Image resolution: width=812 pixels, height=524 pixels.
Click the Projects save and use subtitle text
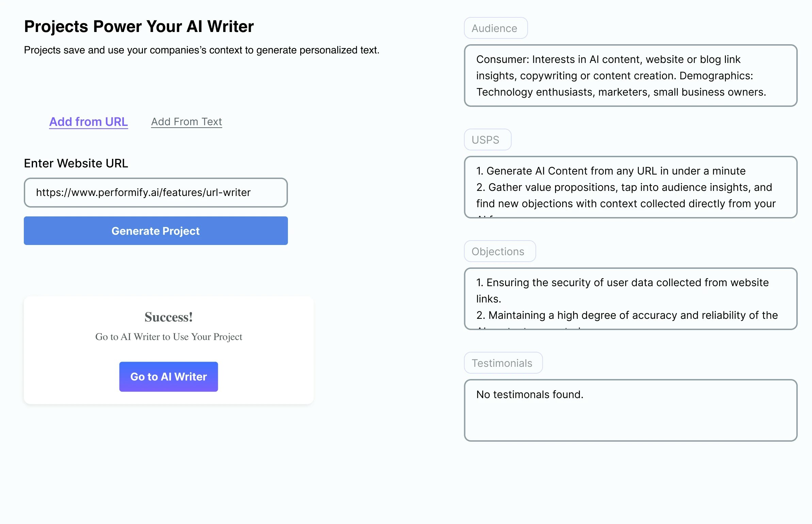pos(201,50)
